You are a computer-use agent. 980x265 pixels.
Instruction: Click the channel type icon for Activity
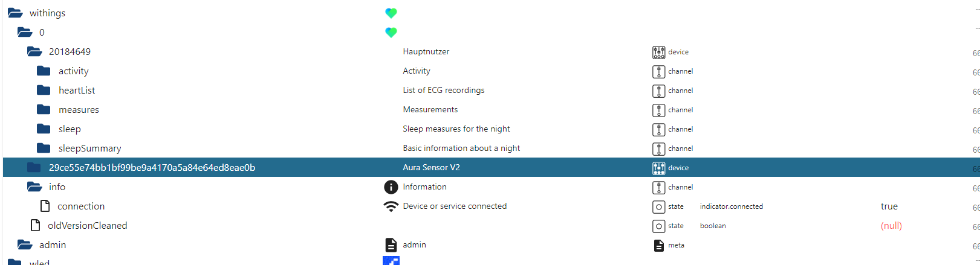click(658, 71)
